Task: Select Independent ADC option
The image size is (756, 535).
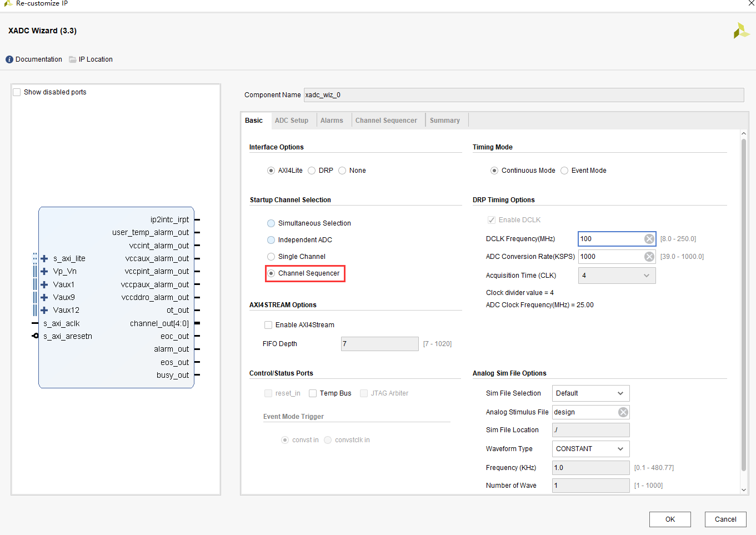Action: coord(271,240)
